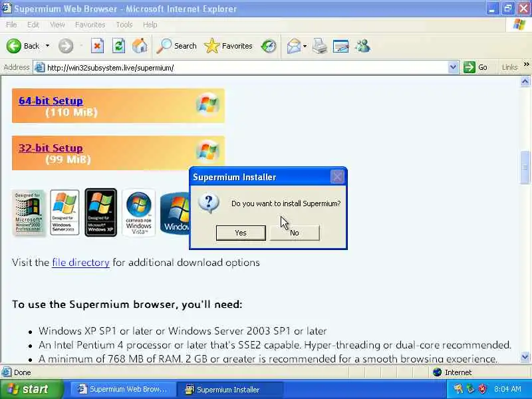Open the Edit page toolbar icon

click(x=340, y=46)
